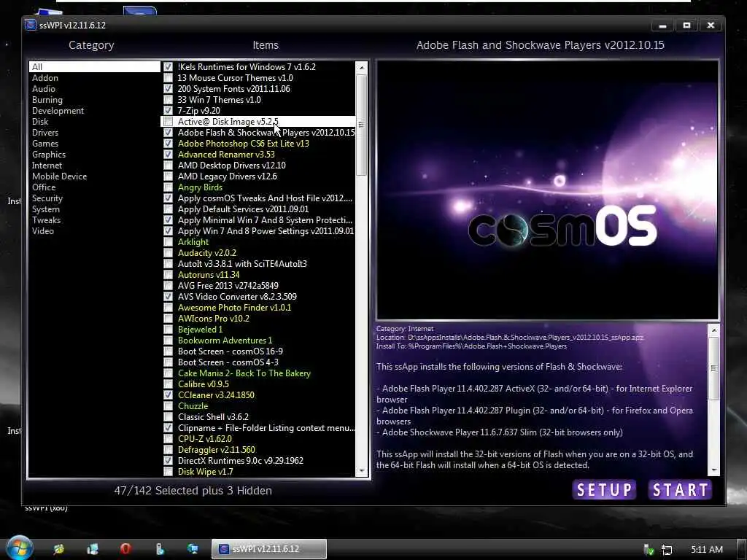Uncheck !Kels Runtimes for Windows 7

[169, 66]
